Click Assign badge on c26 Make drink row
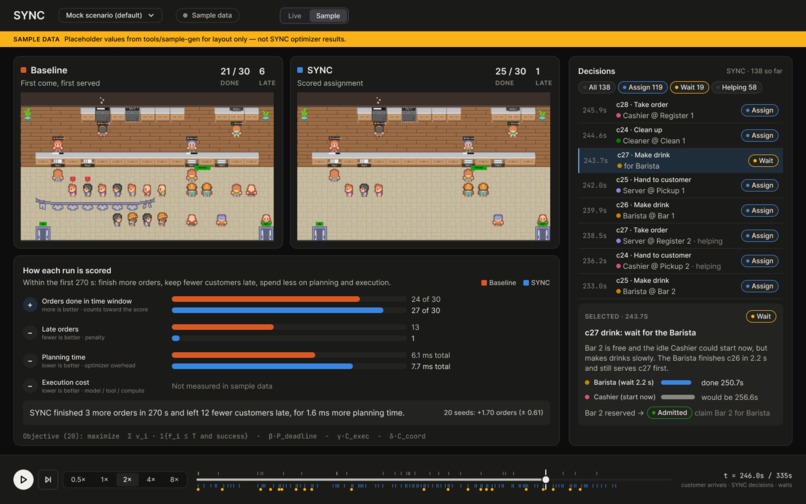 click(x=759, y=210)
